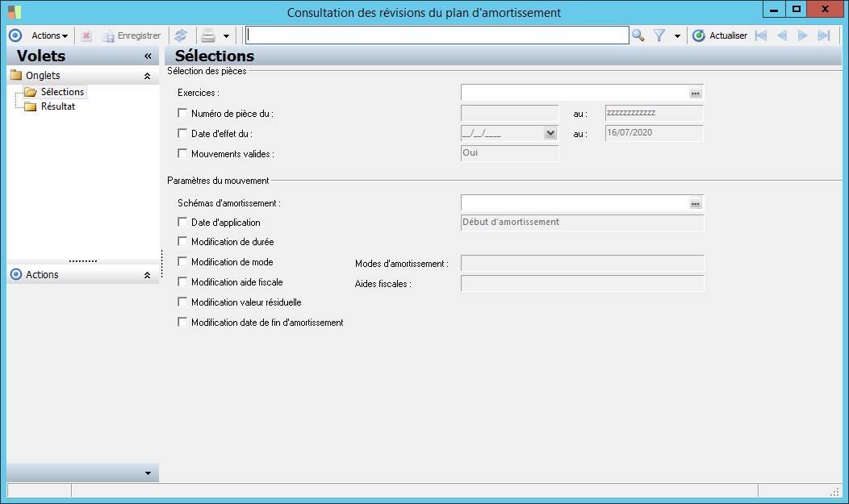Click the Actions panel blue circle icon

click(x=16, y=274)
